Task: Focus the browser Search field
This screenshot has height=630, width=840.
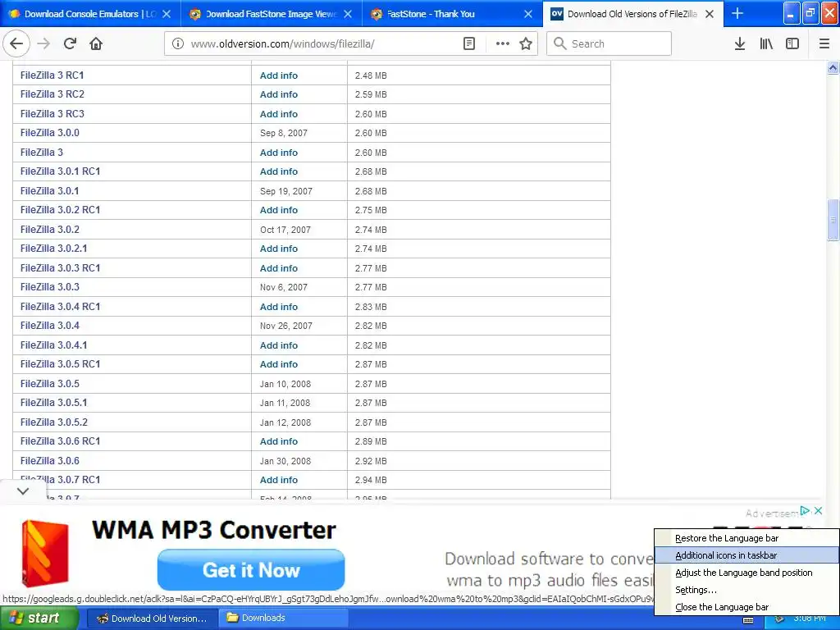Action: 609,43
